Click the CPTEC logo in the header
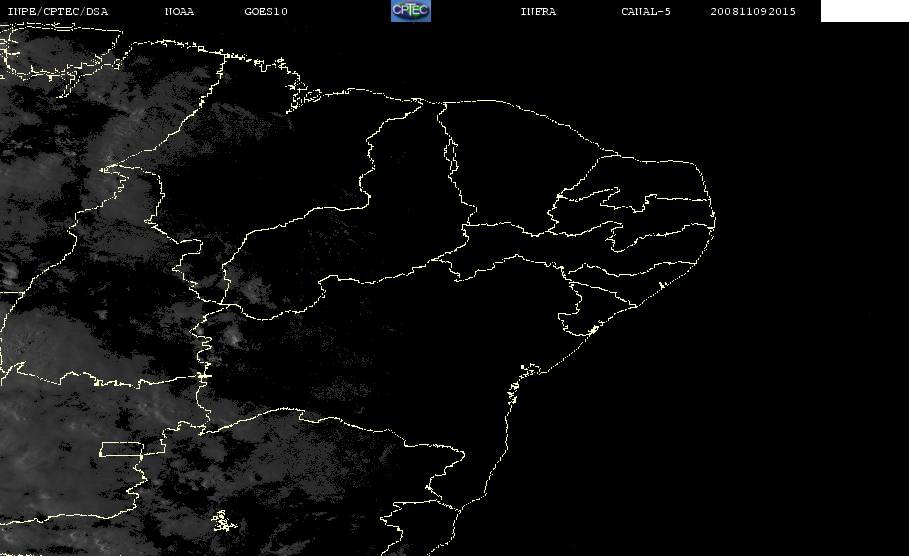909x556 pixels. point(410,11)
